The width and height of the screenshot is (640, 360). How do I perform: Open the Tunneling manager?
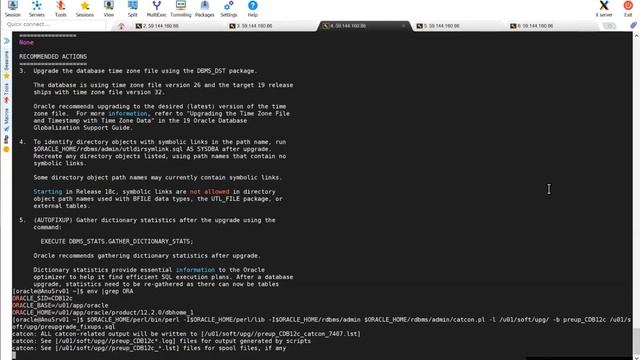click(x=181, y=9)
